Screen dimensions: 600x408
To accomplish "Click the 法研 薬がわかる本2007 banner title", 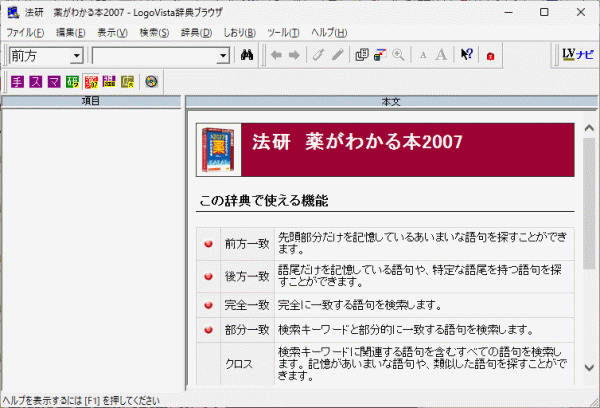I will [357, 142].
